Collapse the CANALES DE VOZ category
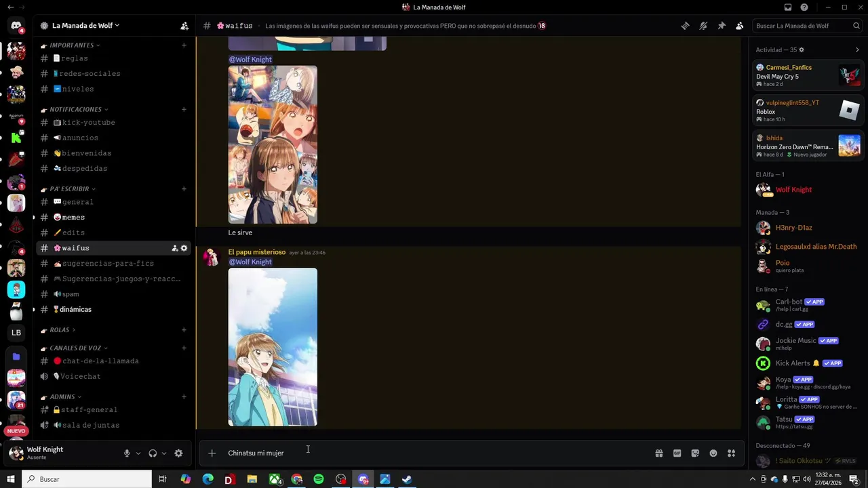Screen dimensions: 868x488 [x=75, y=348]
